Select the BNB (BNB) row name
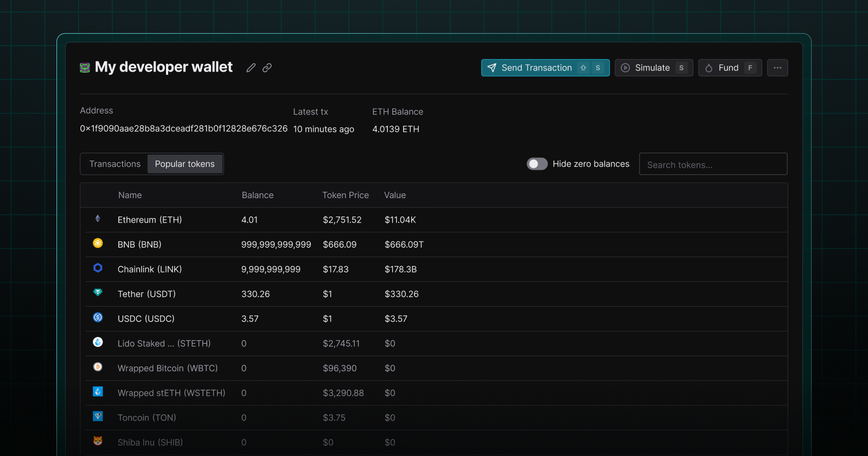Screen dimensions: 868x456 click(x=139, y=245)
